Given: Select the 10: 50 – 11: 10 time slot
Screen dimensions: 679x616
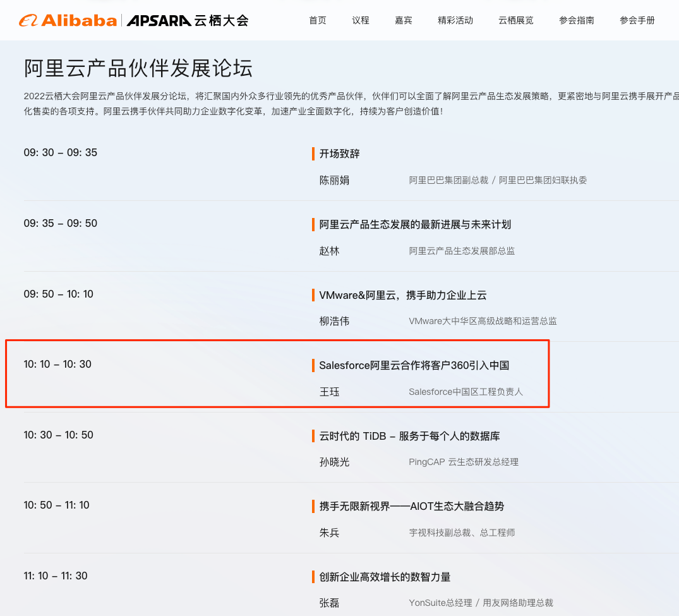Looking at the screenshot, I should coord(56,505).
